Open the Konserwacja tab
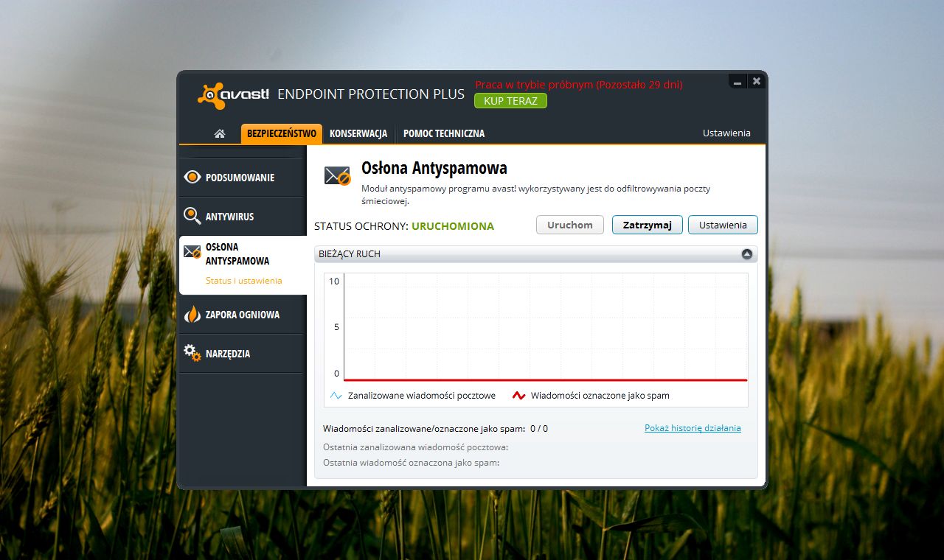This screenshot has width=944, height=560. (358, 133)
